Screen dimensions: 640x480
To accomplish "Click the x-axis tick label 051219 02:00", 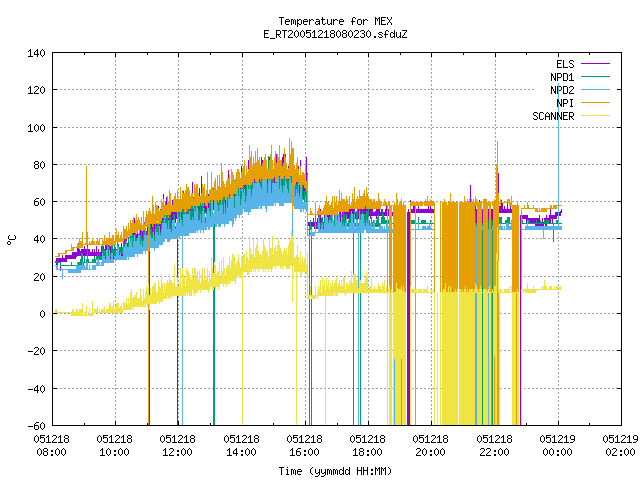I will [x=620, y=446].
